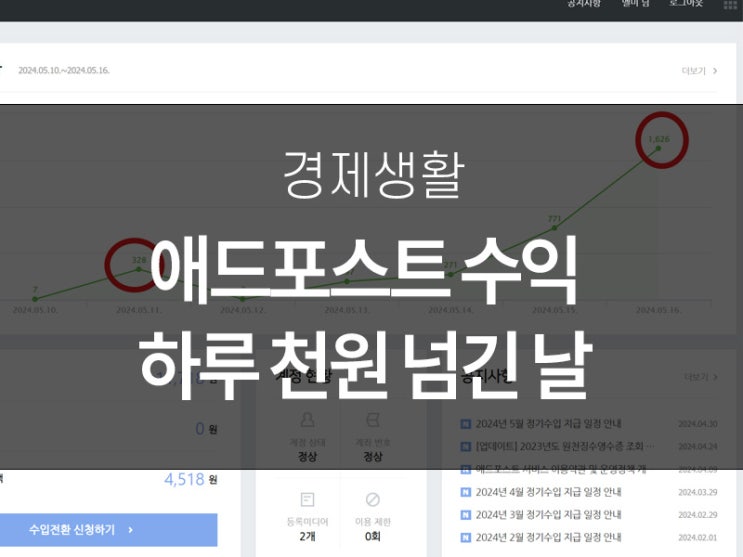This screenshot has height=557, width=743.
Task: Click the N icon beside the 2월 notice
Action: [x=466, y=537]
